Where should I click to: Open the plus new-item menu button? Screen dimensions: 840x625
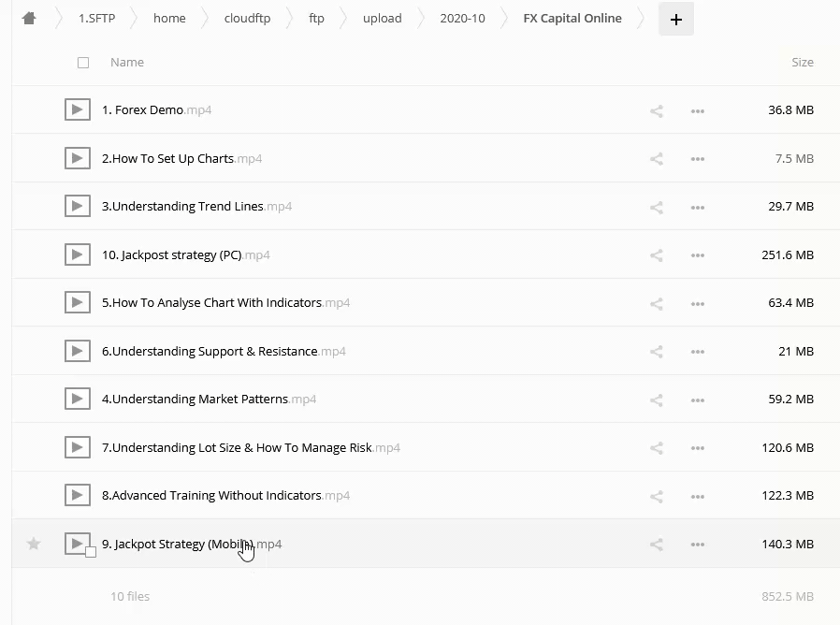(675, 19)
